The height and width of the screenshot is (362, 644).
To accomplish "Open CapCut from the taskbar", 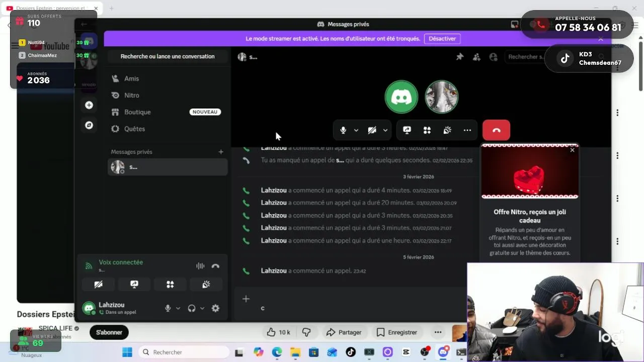I will coord(406,352).
